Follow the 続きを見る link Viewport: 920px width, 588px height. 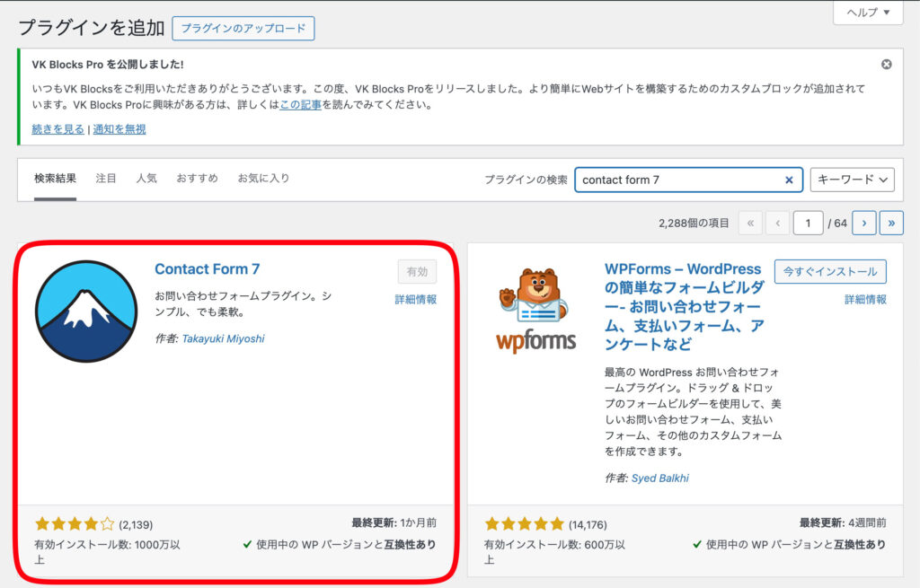point(58,129)
